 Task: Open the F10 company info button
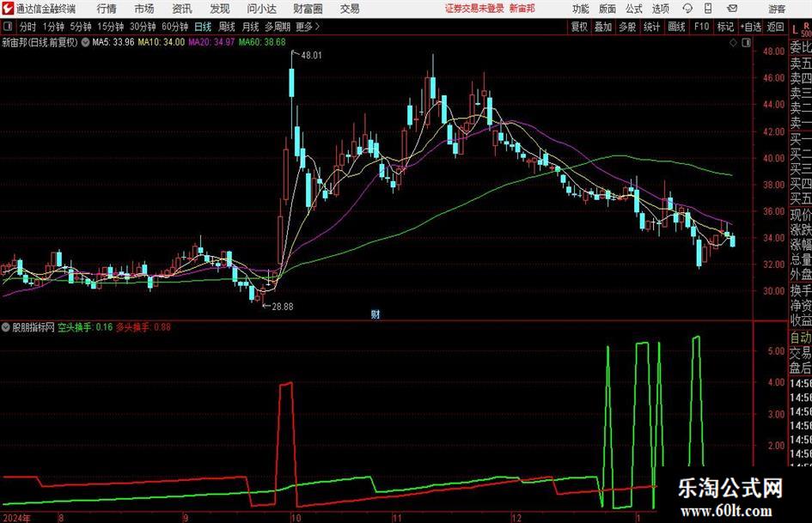coord(702,27)
